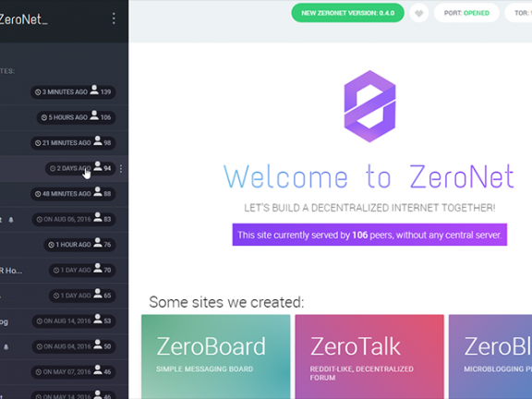The width and height of the screenshot is (532, 399).
Task: Click the heart donate icon in top bar
Action: click(x=419, y=13)
